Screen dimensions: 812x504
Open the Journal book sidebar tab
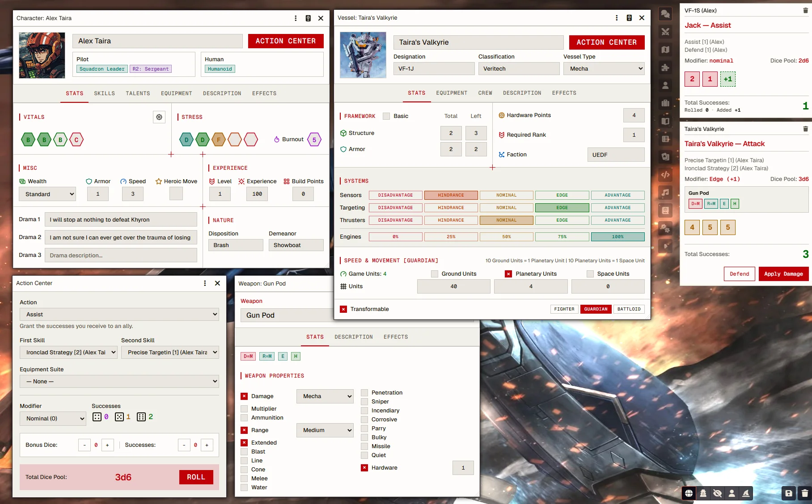(665, 121)
